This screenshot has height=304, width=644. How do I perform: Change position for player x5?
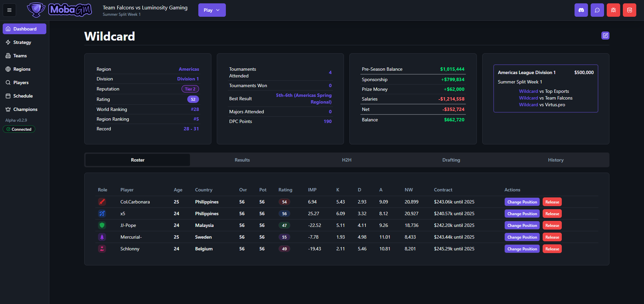pyautogui.click(x=522, y=214)
